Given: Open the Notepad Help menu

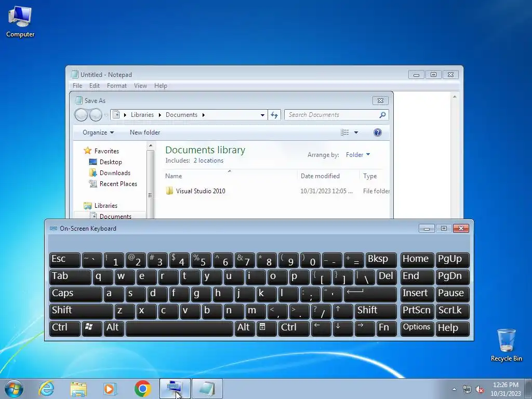Looking at the screenshot, I should 161,86.
